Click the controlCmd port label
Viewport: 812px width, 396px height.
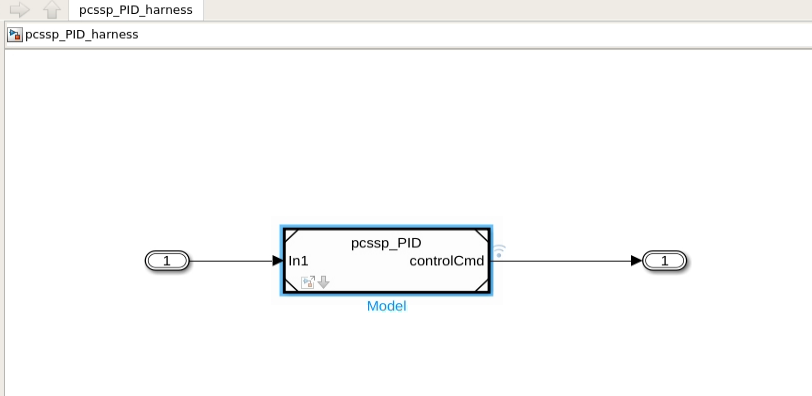coord(447,261)
